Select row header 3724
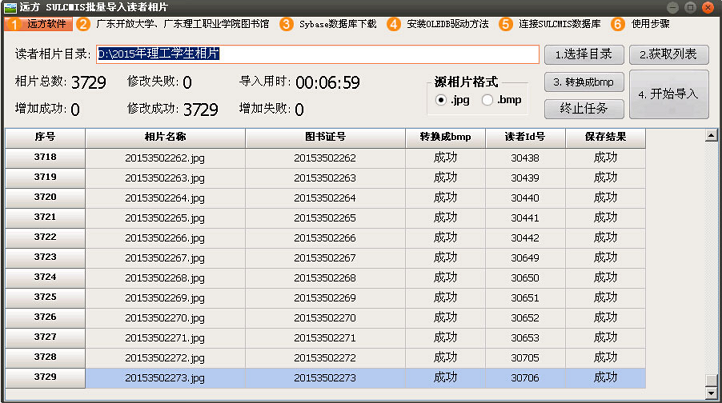The width and height of the screenshot is (722, 403). point(45,278)
